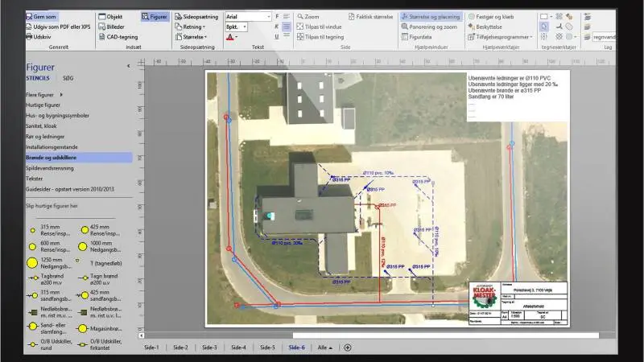This screenshot has width=644, height=362.
Task: Open Tilføjelsesprogrammer dropdown
Action: point(500,36)
